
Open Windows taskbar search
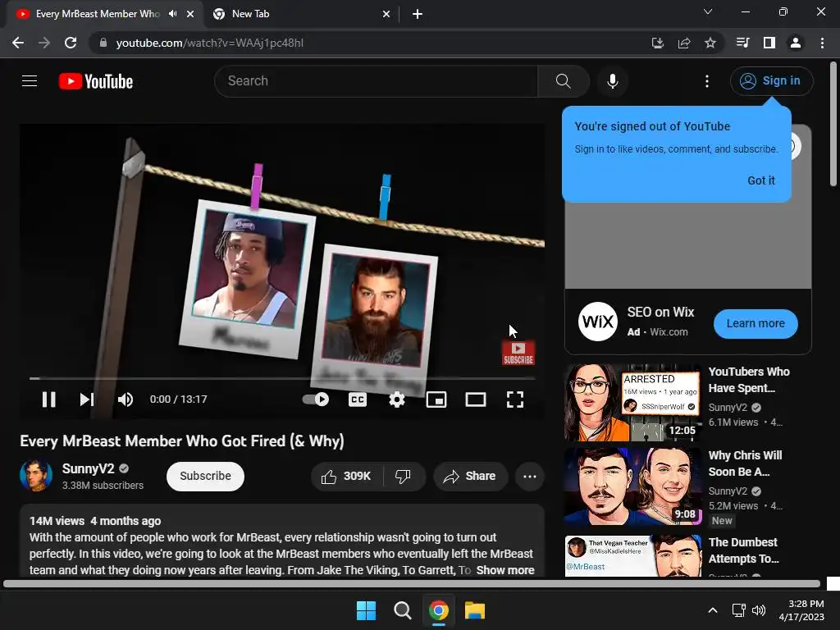[402, 610]
